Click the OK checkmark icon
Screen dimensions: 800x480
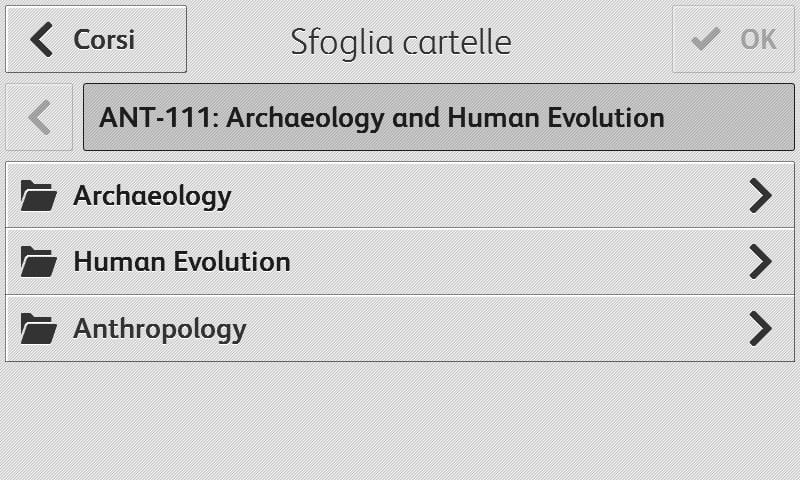coord(706,39)
